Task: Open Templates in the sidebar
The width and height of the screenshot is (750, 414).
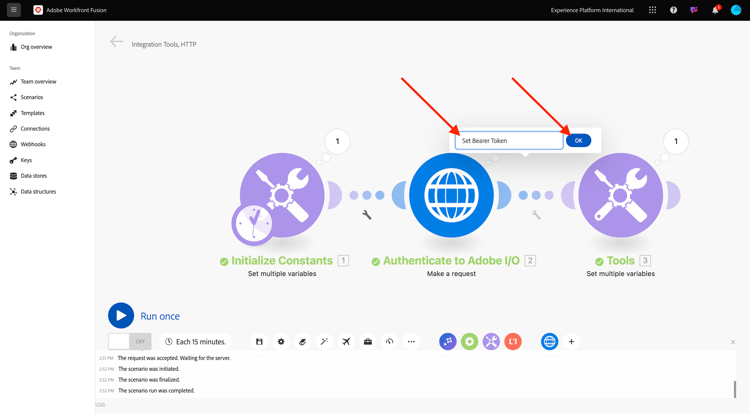Action: click(27, 113)
